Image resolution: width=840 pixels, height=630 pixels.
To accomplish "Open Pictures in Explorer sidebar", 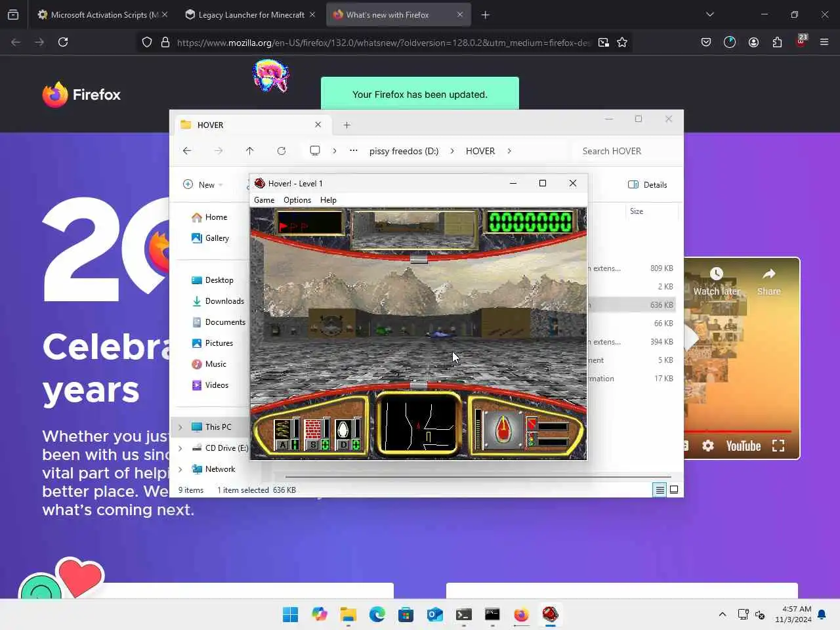I will 213,343.
